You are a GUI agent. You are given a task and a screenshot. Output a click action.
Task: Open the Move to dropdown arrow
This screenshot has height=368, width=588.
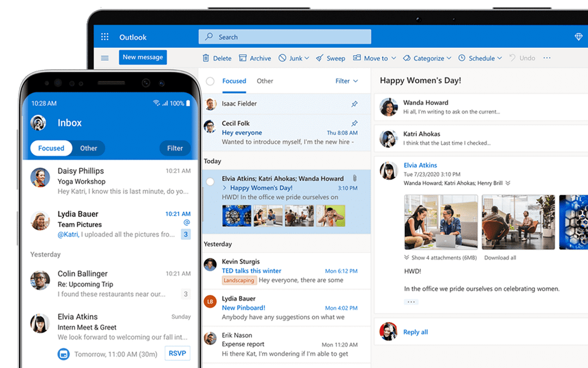click(394, 58)
